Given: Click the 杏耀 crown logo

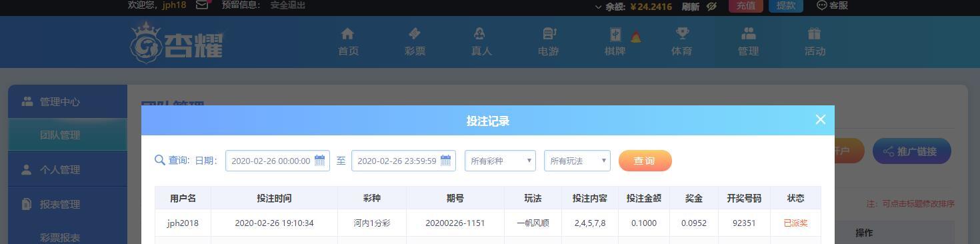Looking at the screenshot, I should click(x=177, y=42).
